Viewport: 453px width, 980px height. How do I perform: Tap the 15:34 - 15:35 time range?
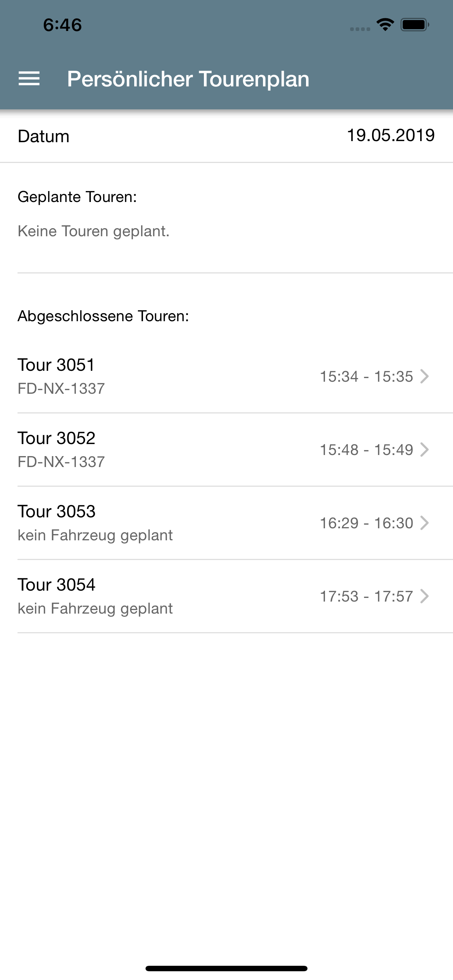click(366, 376)
